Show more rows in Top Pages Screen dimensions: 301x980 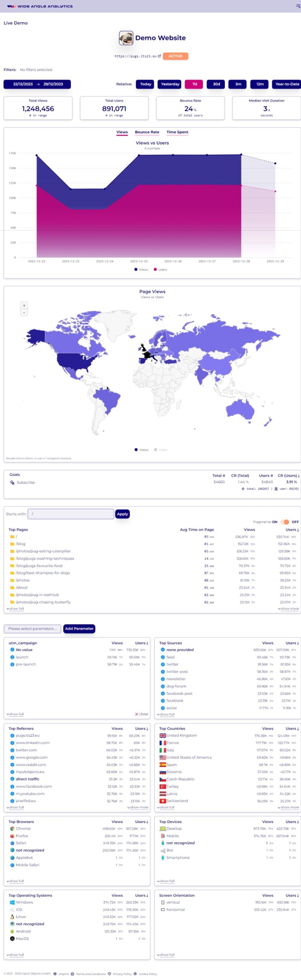(x=288, y=609)
